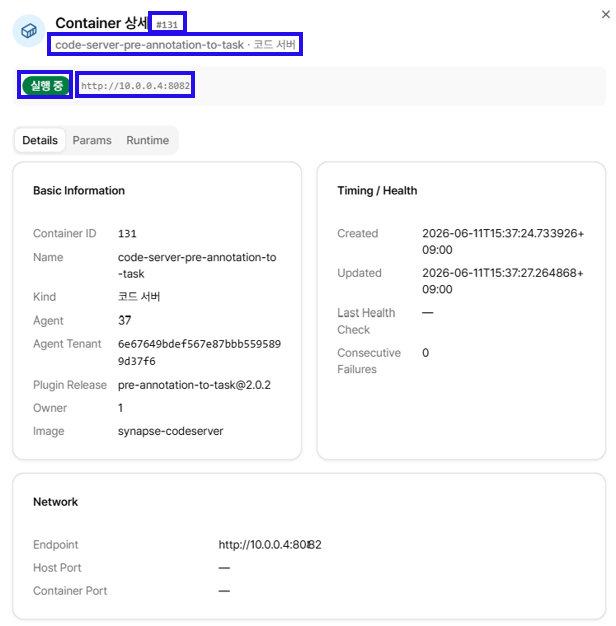Viewport: 616px width, 626px height.
Task: Click the Container Port label
Action: tap(70, 591)
